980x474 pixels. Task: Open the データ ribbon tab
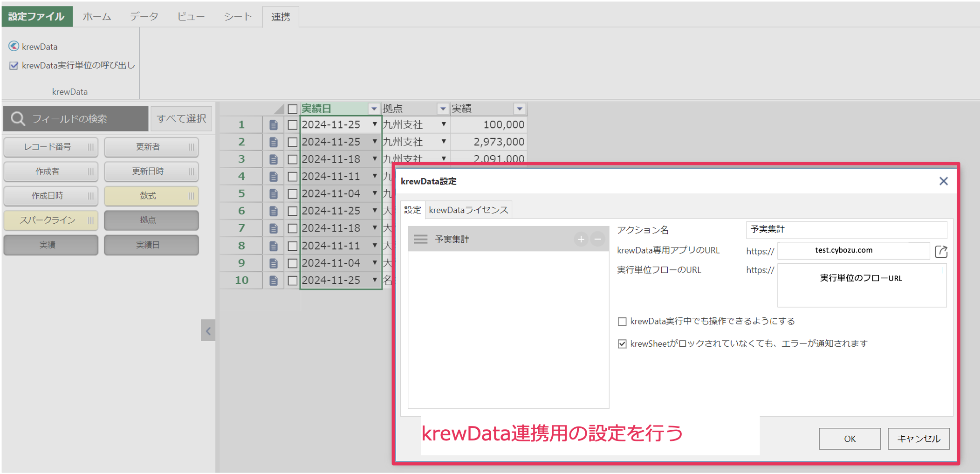[144, 17]
